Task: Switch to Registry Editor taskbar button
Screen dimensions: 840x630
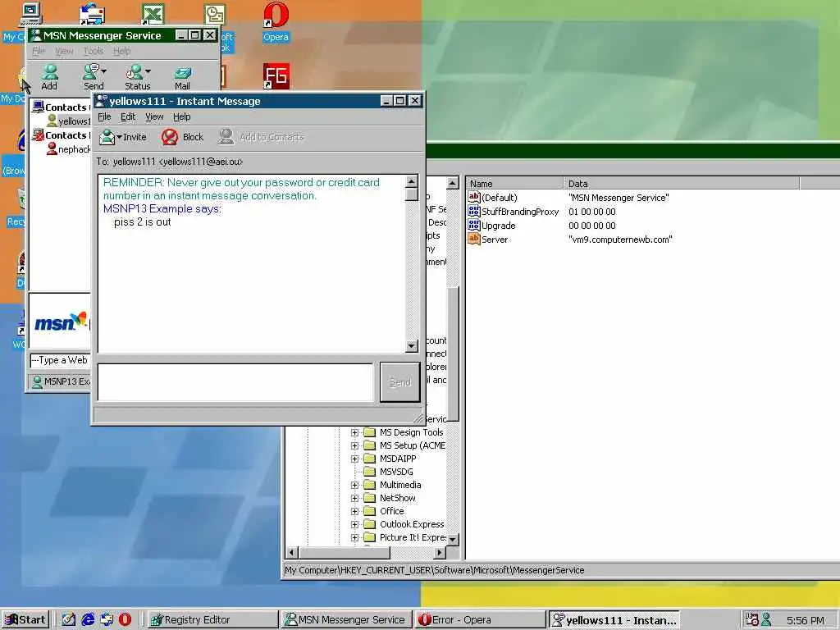Action: point(212,619)
